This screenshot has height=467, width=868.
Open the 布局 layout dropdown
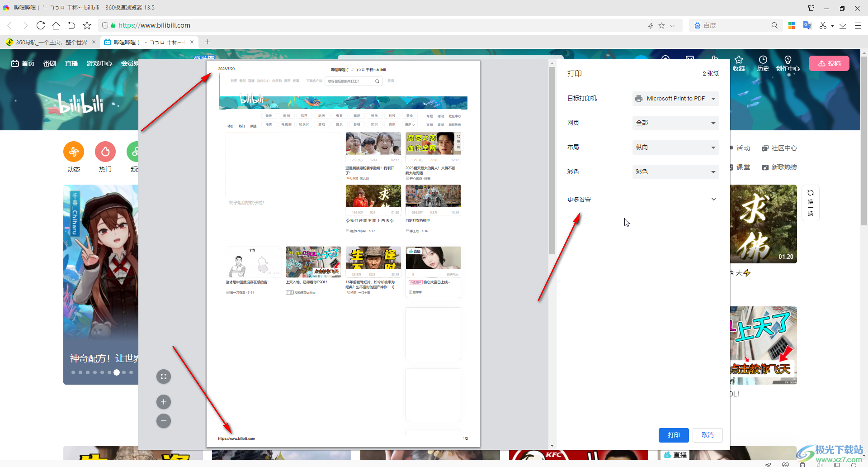(x=675, y=148)
